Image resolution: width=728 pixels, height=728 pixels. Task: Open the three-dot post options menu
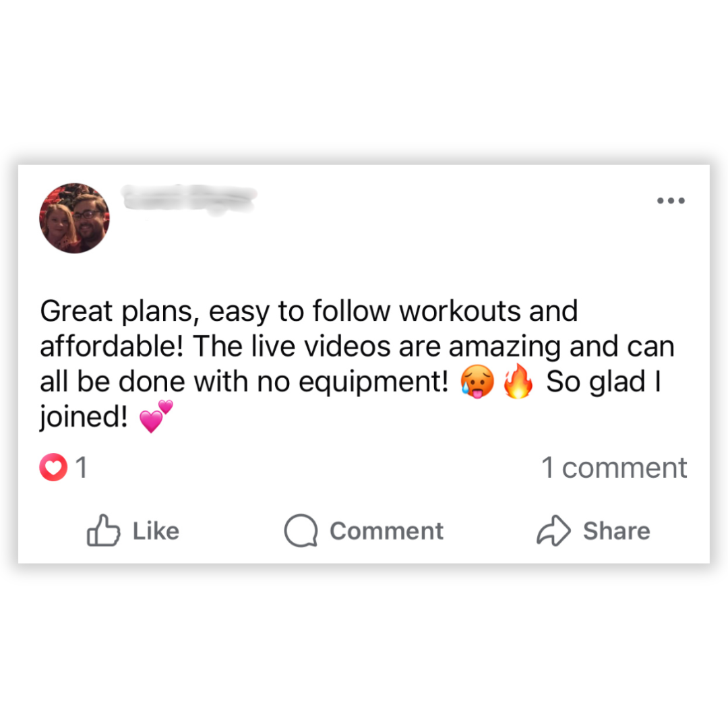click(671, 201)
